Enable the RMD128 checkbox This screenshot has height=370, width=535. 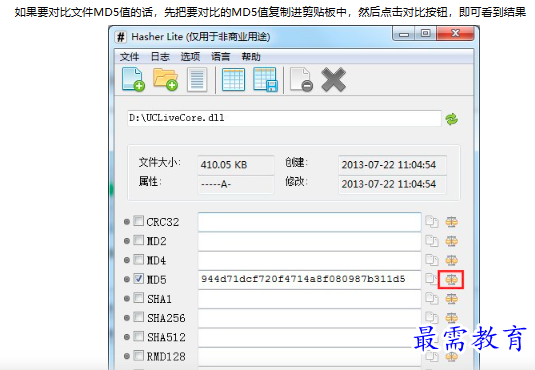click(138, 355)
